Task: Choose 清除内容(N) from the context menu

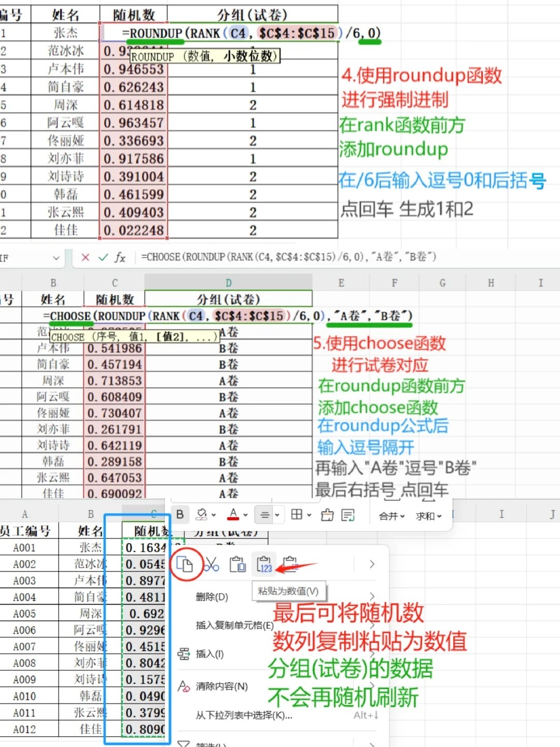Action: click(221, 686)
